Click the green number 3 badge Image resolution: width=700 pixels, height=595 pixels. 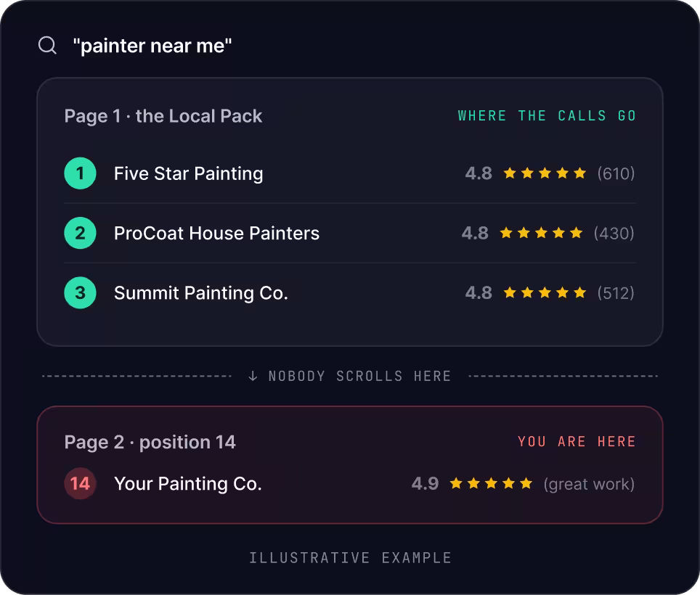click(81, 293)
